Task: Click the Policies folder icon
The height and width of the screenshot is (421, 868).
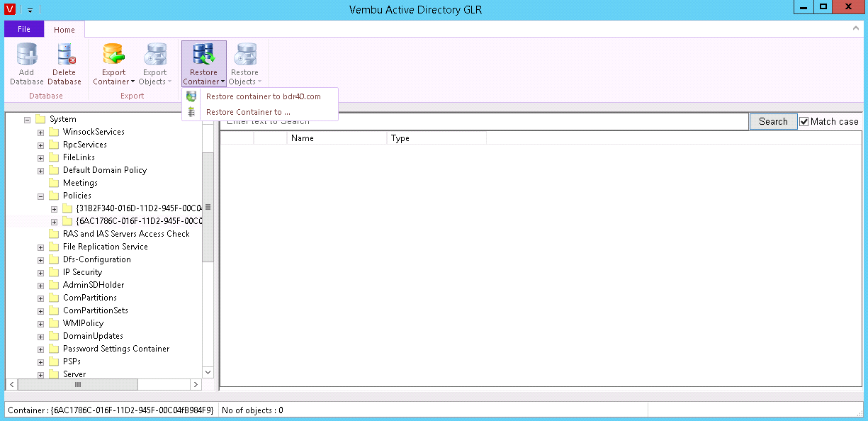Action: (x=54, y=196)
